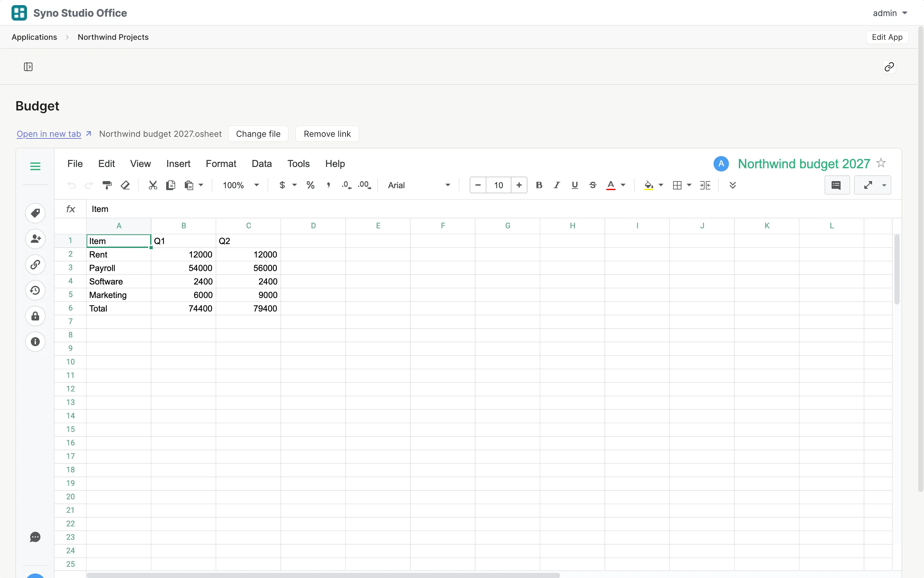
Task: Open the admin user dropdown
Action: pyautogui.click(x=890, y=13)
